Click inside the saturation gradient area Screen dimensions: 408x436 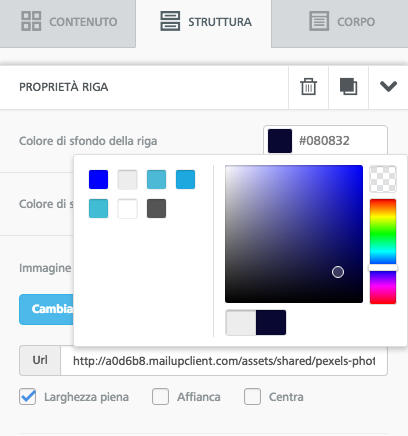click(294, 234)
